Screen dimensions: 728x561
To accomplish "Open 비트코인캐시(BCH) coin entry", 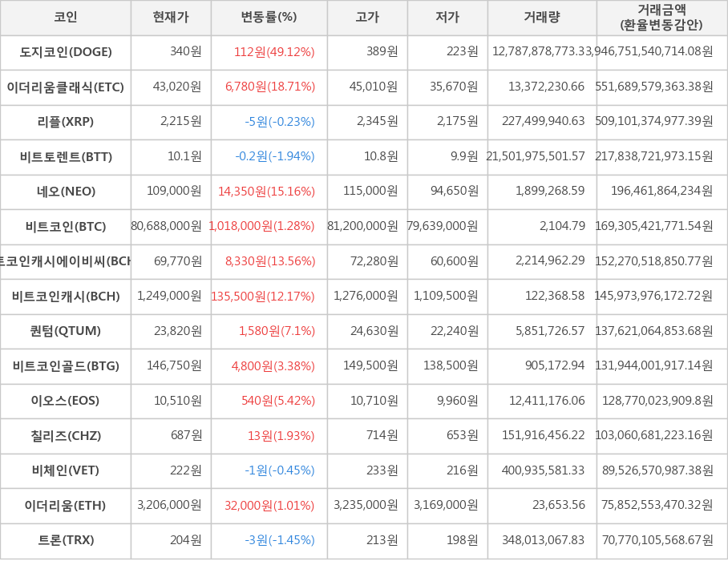I will click(x=66, y=297).
